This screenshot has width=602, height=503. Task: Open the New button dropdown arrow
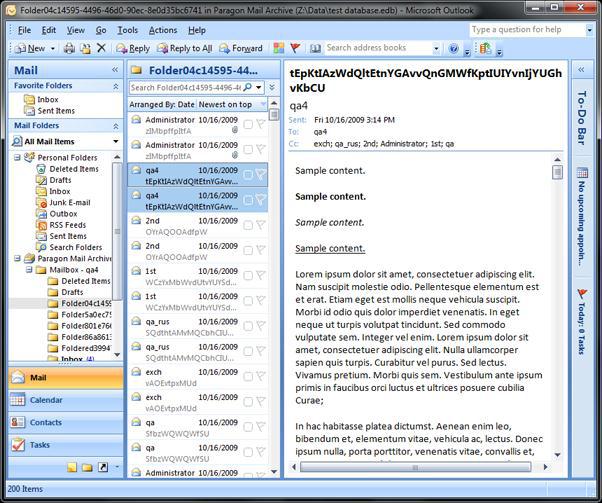[x=53, y=48]
